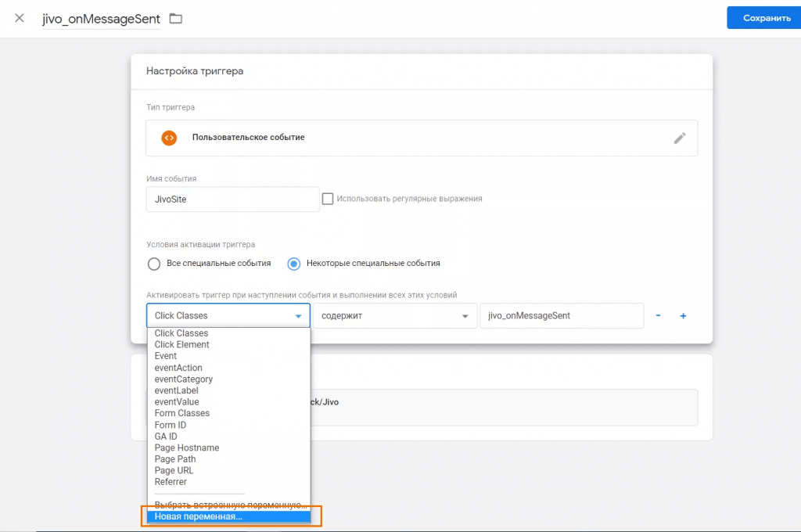Click the orange custom event icon
The width and height of the screenshot is (801, 532).
coord(167,138)
